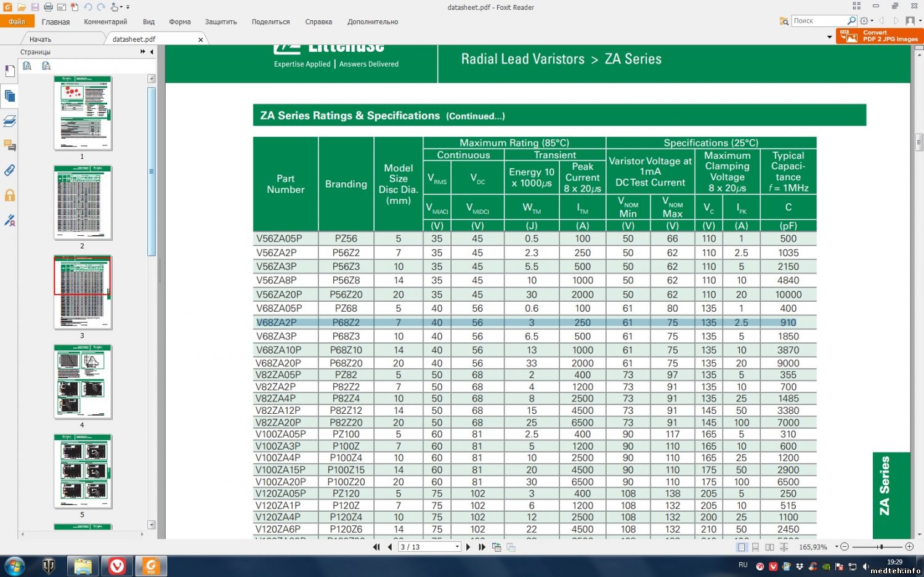Switch to facing two-page view mode

pos(769,547)
